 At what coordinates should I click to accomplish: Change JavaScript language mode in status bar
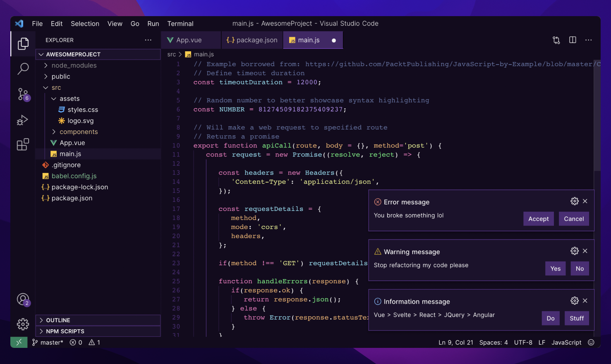(566, 342)
